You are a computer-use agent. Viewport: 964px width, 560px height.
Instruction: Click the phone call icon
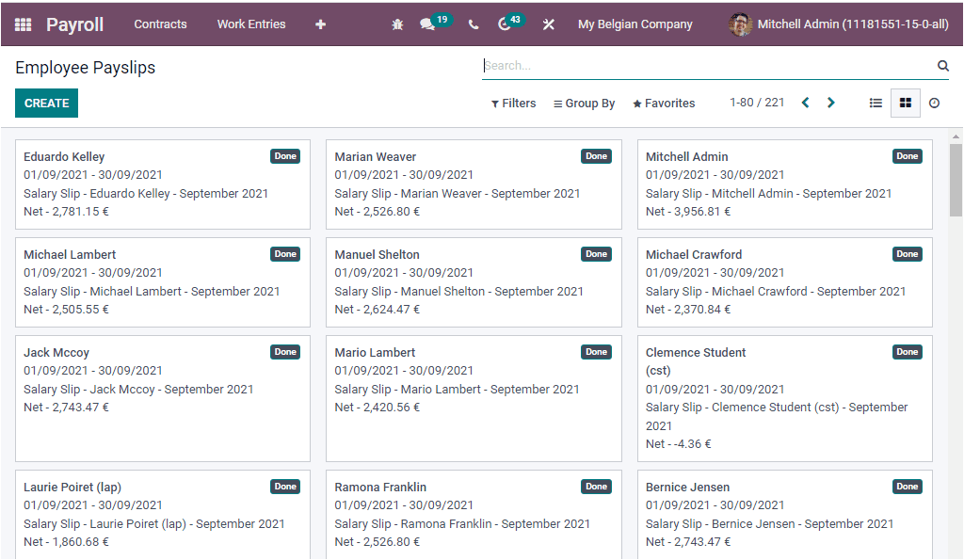pyautogui.click(x=474, y=24)
